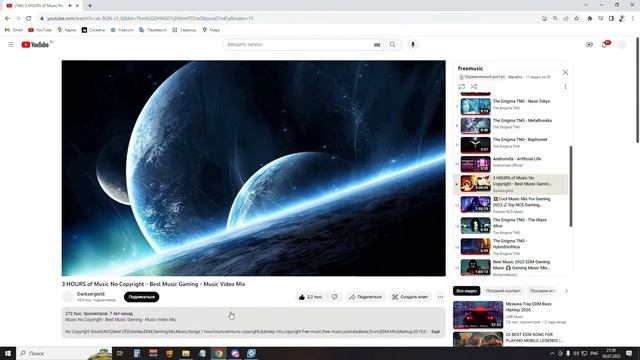The width and height of the screenshot is (640, 360).
Task: Go to the YouTube logo home
Action: pos(36,44)
